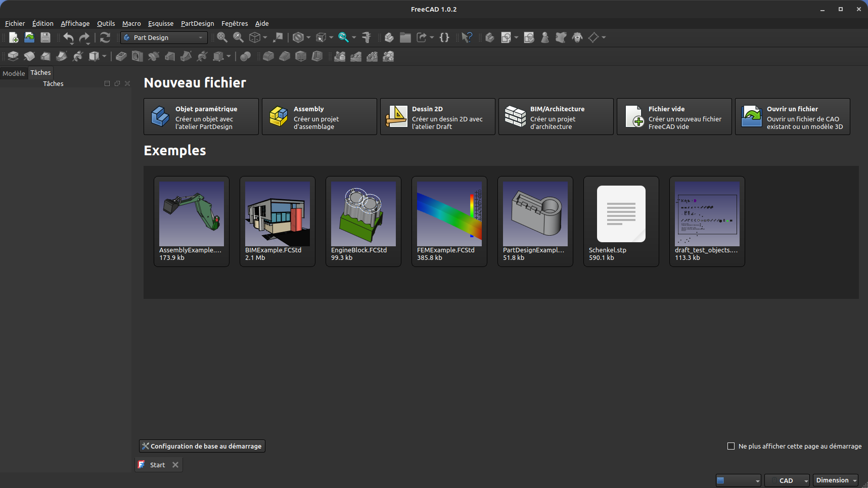This screenshot has height=488, width=868.
Task: Switch to the Modèle tab
Action: [14, 73]
